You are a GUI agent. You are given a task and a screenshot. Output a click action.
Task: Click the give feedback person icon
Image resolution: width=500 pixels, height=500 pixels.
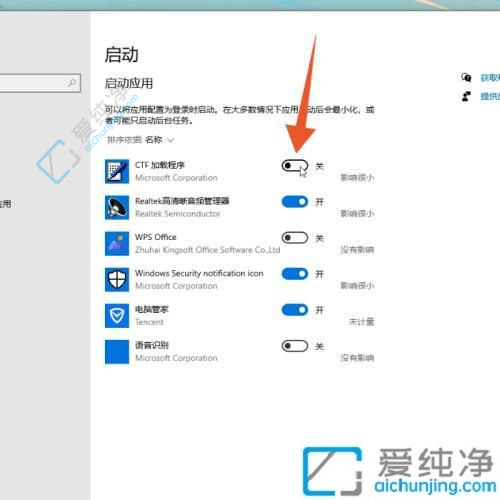pyautogui.click(x=466, y=96)
